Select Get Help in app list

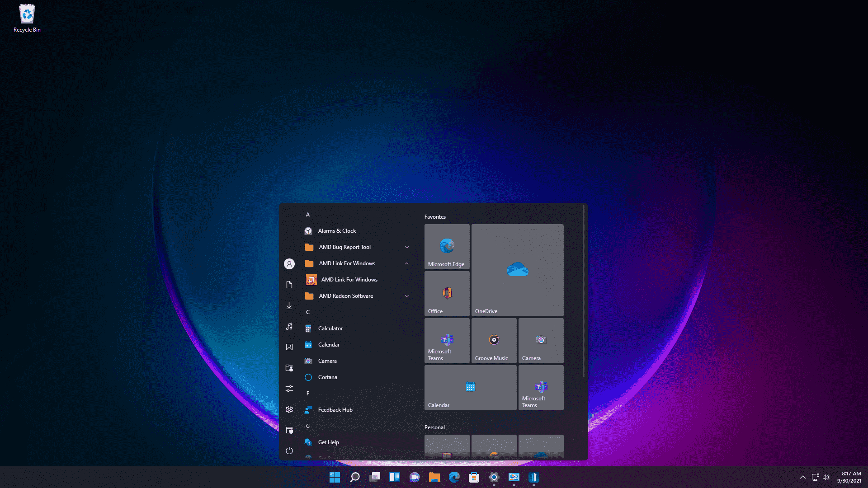click(329, 441)
